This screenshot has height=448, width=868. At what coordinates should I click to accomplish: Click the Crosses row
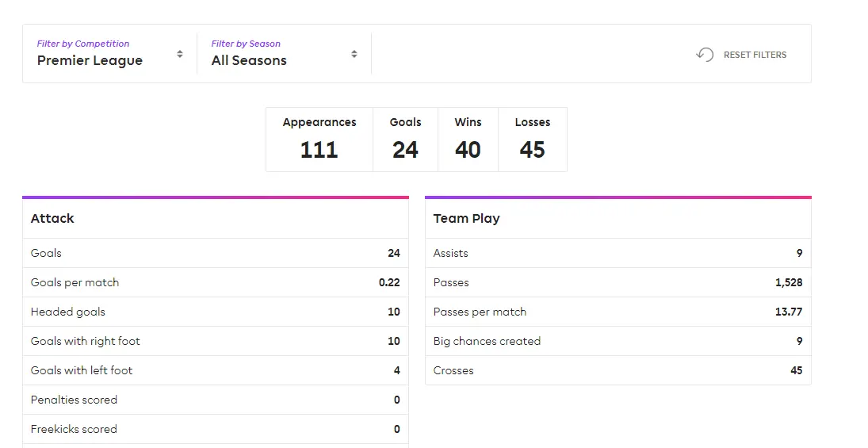(x=618, y=370)
